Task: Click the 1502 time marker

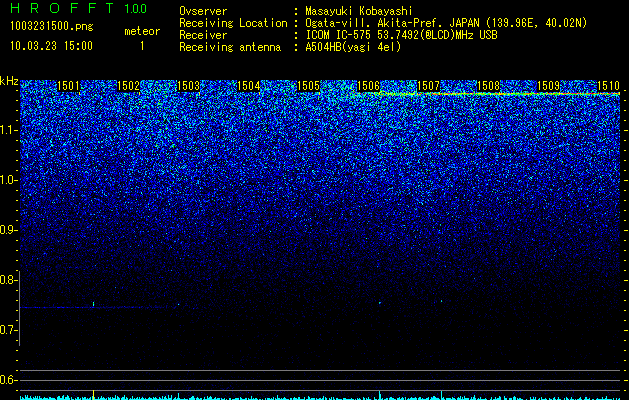Action: (128, 86)
